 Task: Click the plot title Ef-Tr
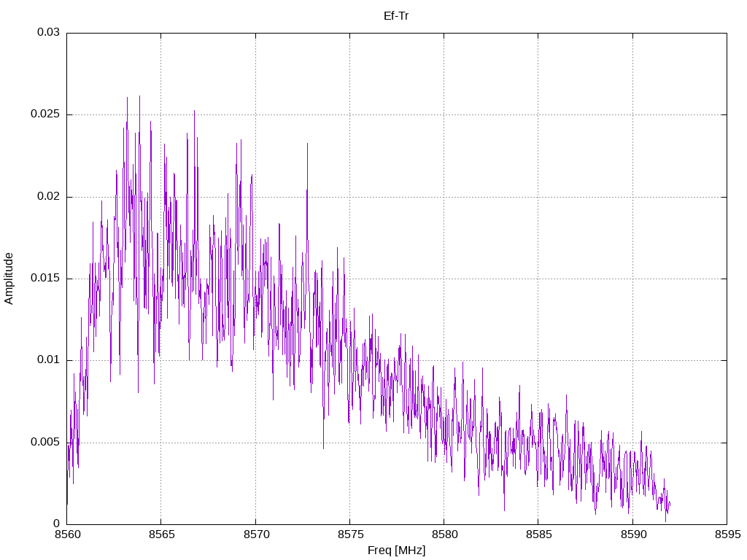[x=396, y=16]
